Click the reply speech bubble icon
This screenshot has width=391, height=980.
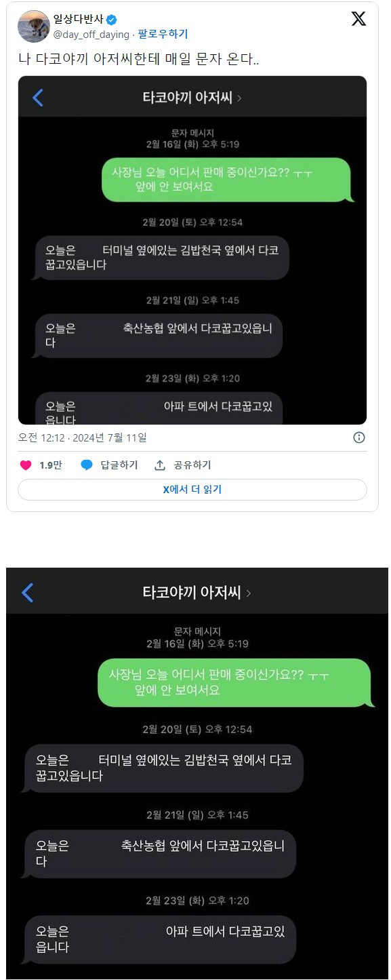[x=87, y=465]
